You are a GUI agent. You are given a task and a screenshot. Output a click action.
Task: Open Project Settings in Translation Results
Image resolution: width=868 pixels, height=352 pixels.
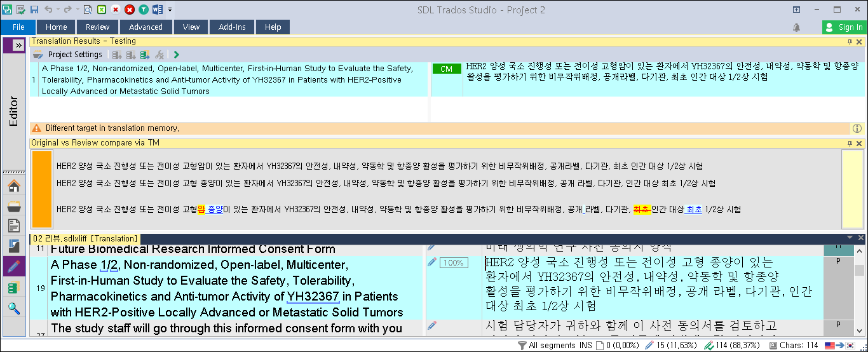point(67,55)
